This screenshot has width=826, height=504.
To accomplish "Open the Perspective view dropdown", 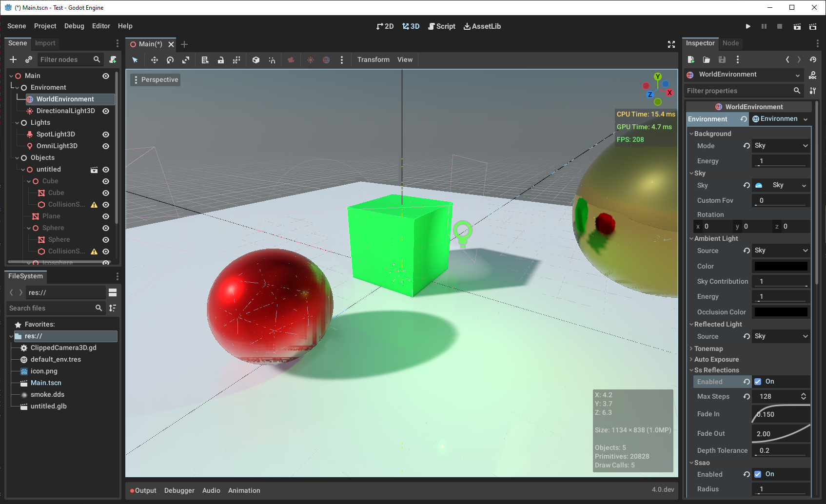I will tap(155, 79).
